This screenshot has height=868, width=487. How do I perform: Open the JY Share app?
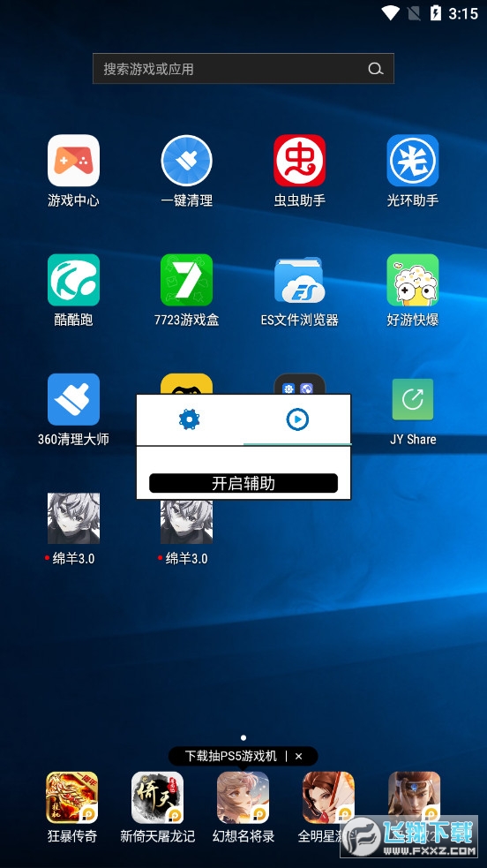coord(412,399)
